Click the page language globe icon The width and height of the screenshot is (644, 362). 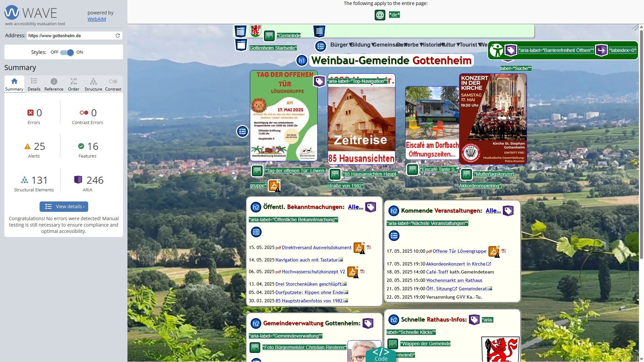[x=380, y=15]
